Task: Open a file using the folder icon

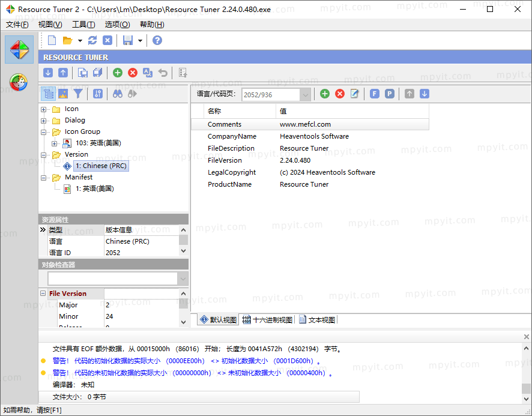Action: [67, 40]
